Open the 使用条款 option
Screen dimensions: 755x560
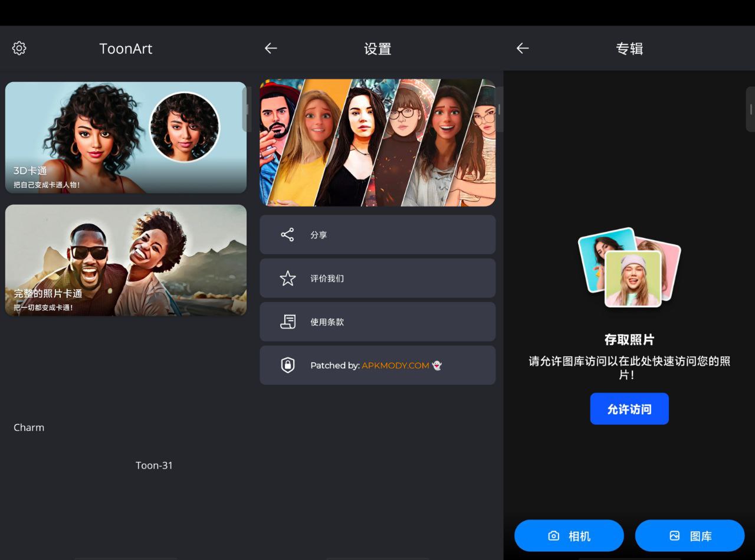[x=377, y=322]
